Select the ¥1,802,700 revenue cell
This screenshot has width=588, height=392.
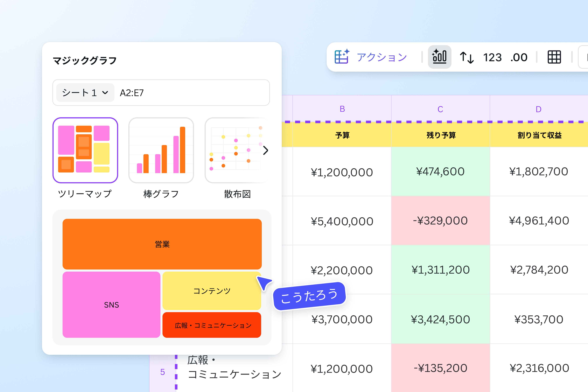pyautogui.click(x=539, y=171)
